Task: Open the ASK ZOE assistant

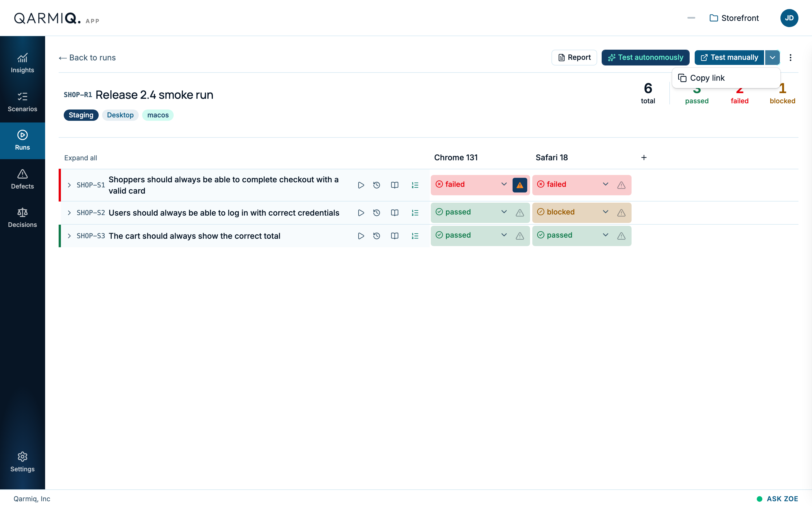Action: [x=777, y=499]
